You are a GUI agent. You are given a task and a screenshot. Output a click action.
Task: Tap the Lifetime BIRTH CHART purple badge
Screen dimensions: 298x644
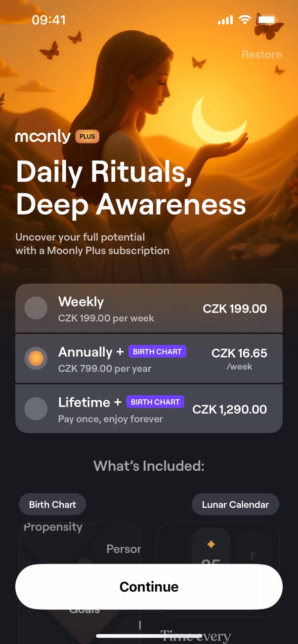click(155, 402)
